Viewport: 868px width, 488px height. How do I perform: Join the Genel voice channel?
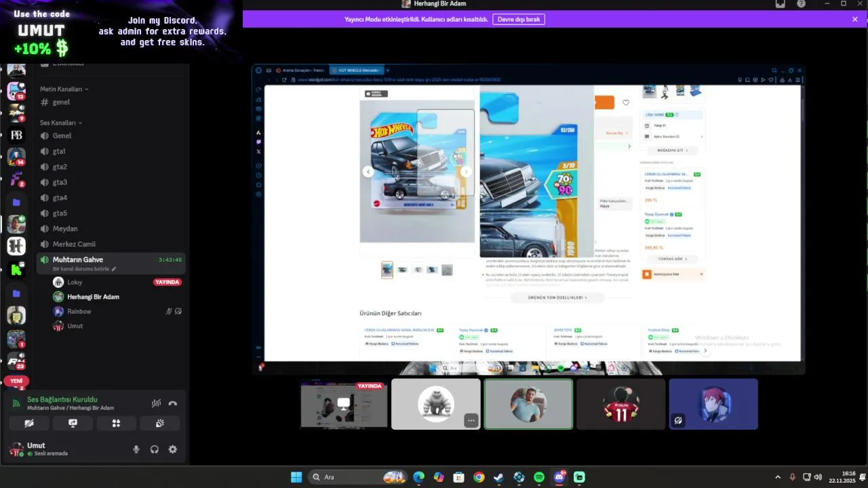coord(111,136)
